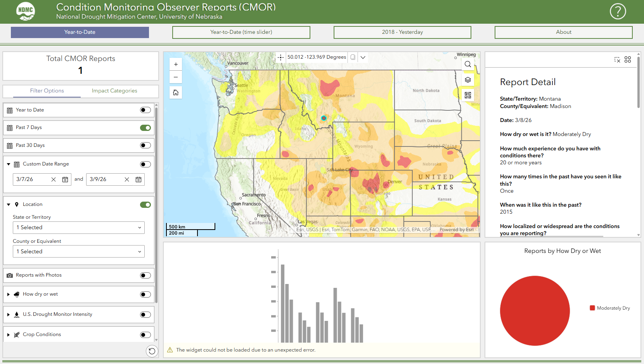This screenshot has width=644, height=364.
Task: Switch to the Impact Categories tab
Action: (114, 91)
